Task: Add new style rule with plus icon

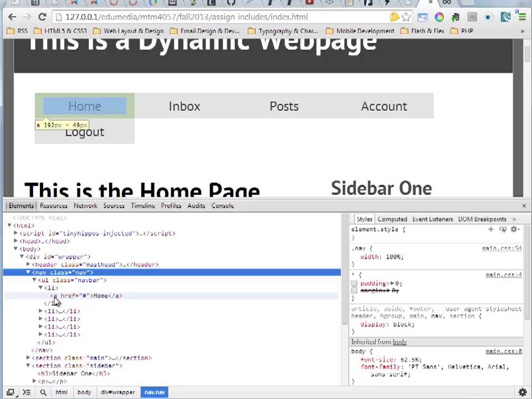Action: (x=490, y=229)
